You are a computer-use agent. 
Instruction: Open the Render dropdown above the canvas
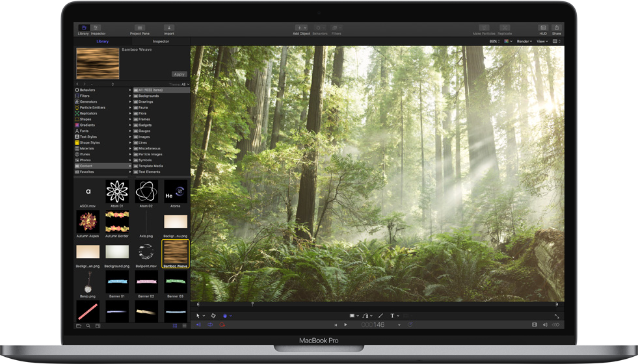click(x=524, y=41)
